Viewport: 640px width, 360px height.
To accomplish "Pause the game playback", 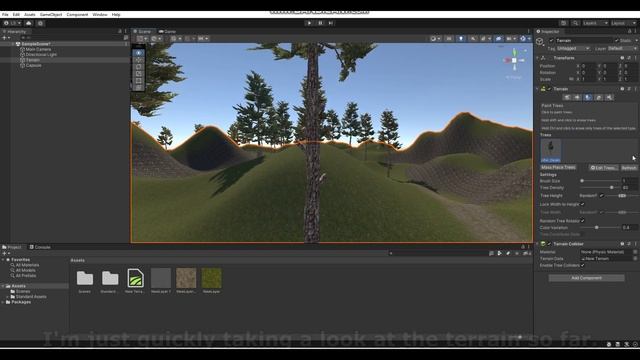I will point(320,23).
